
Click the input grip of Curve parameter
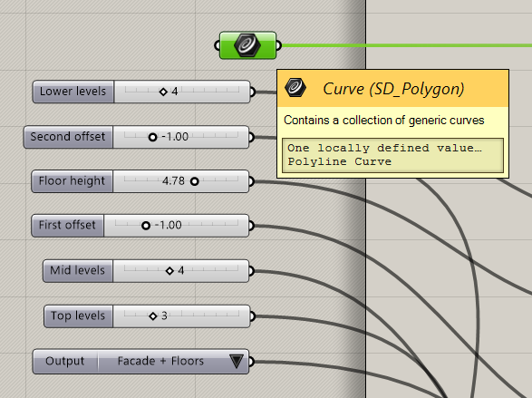218,45
